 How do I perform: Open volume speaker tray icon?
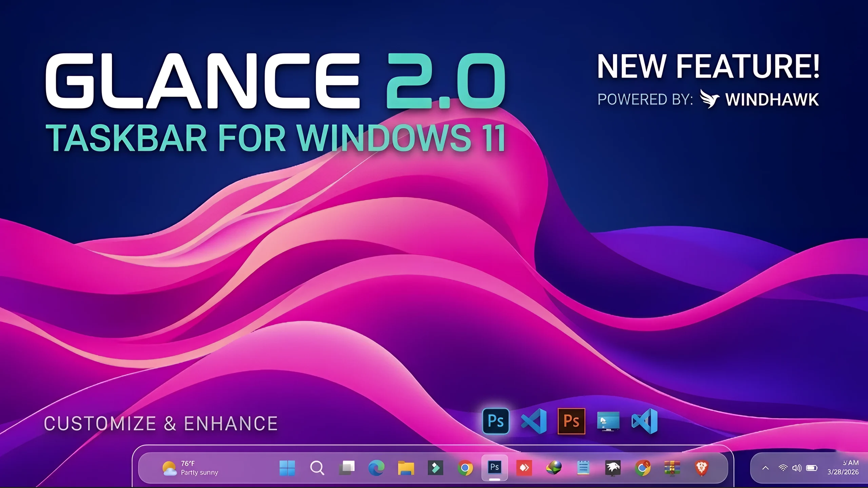click(797, 468)
